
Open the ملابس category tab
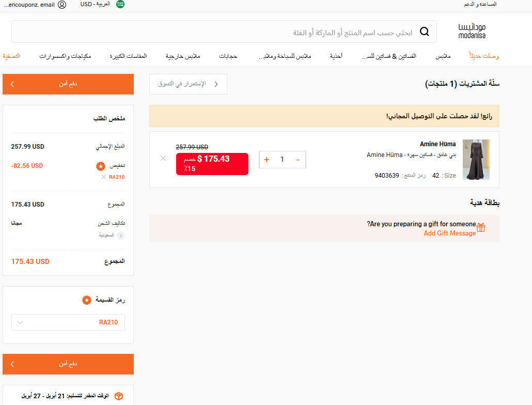443,56
